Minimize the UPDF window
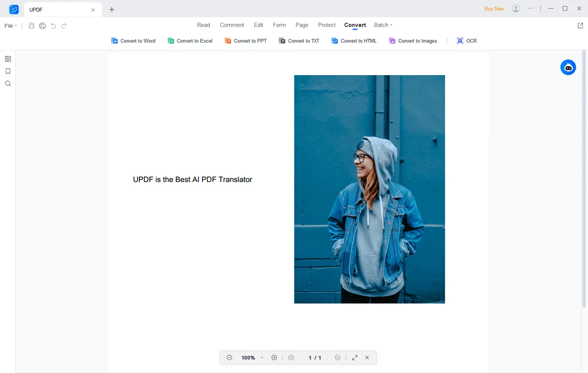Screen dimensions: 588x373 (550, 9)
